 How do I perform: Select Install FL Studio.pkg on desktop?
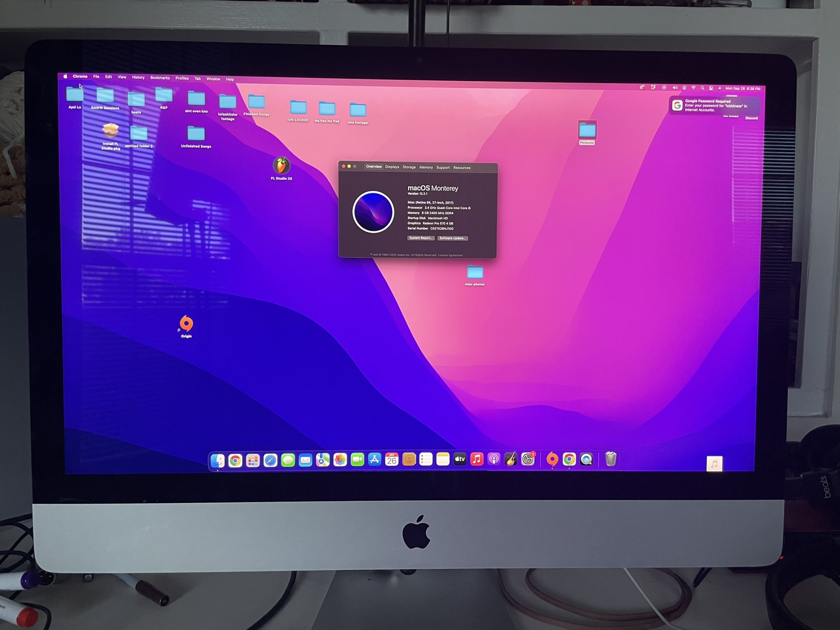click(111, 136)
